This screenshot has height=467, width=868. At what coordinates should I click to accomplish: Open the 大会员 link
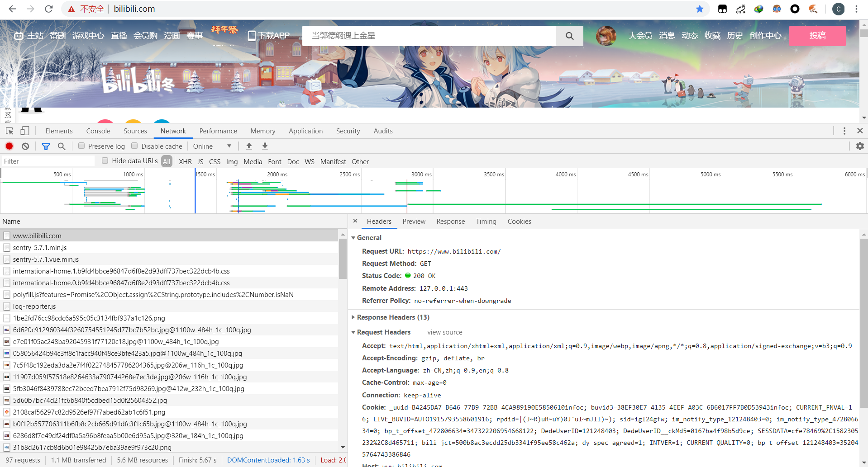coord(640,36)
